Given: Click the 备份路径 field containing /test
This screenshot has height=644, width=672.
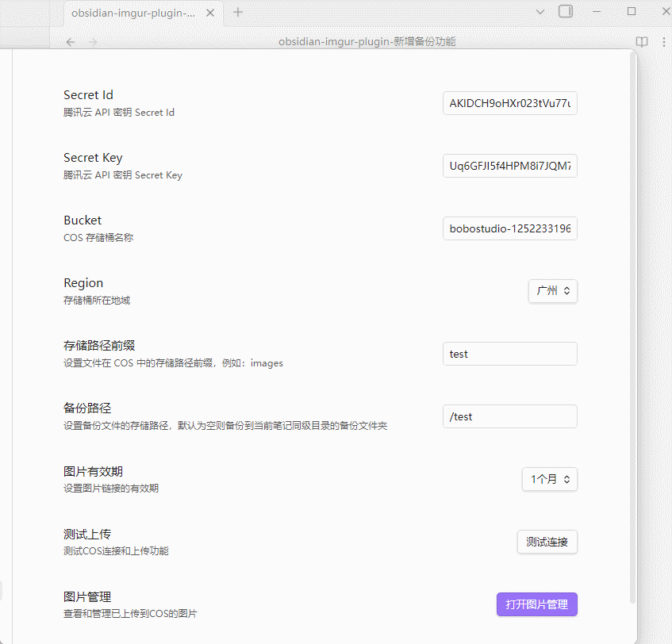Looking at the screenshot, I should pos(509,416).
